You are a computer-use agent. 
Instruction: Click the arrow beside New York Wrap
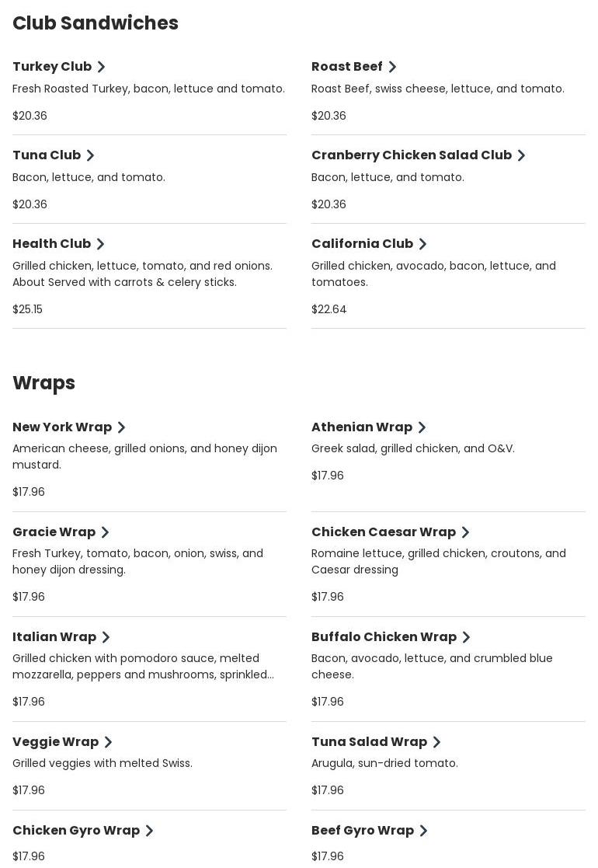[121, 428]
